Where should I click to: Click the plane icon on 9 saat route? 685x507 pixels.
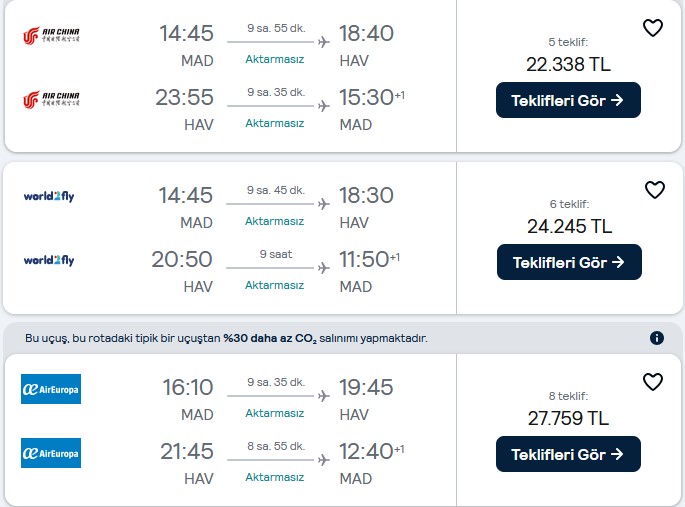(323, 268)
